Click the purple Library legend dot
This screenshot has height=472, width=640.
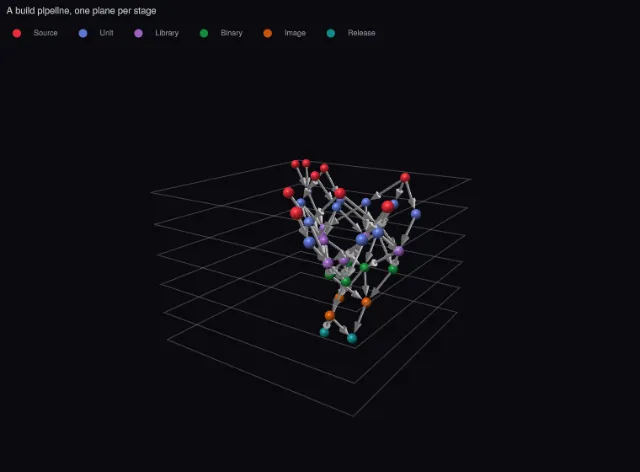coord(138,33)
